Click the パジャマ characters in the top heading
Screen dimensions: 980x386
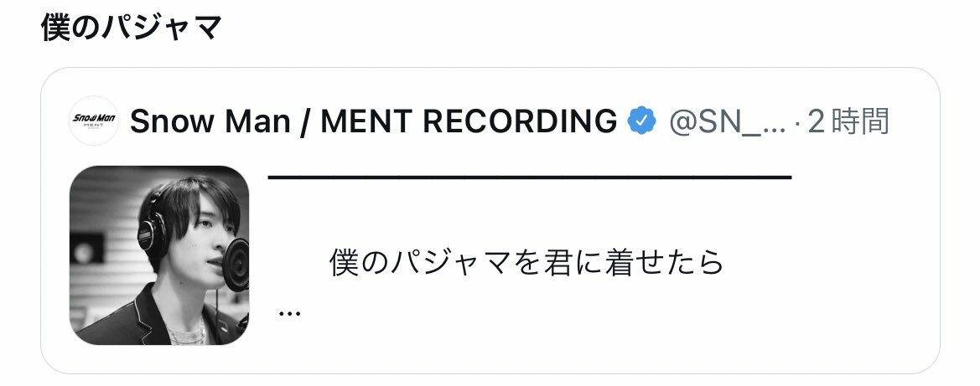click(x=163, y=27)
